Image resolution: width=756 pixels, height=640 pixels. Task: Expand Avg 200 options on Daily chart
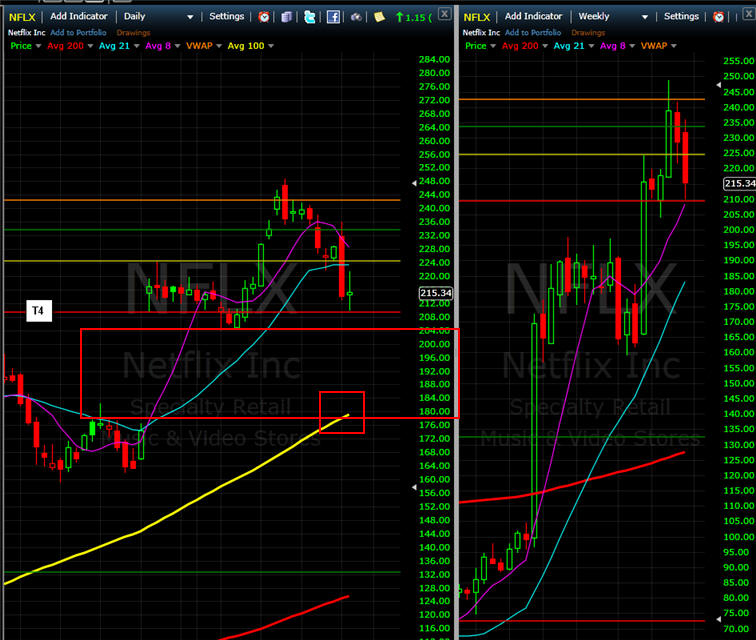pyautogui.click(x=90, y=46)
